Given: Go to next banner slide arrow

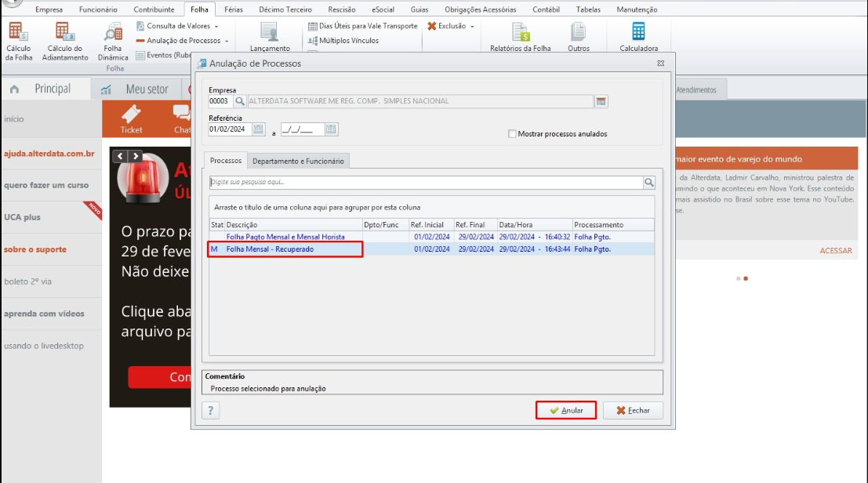Looking at the screenshot, I should 136,157.
